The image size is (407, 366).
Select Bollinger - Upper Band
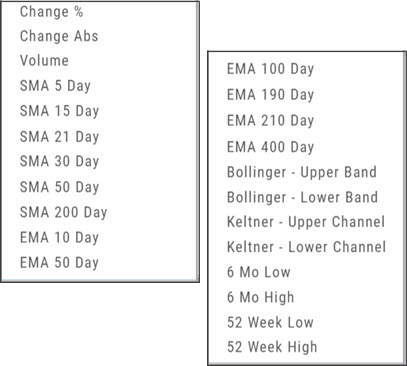[x=302, y=172]
